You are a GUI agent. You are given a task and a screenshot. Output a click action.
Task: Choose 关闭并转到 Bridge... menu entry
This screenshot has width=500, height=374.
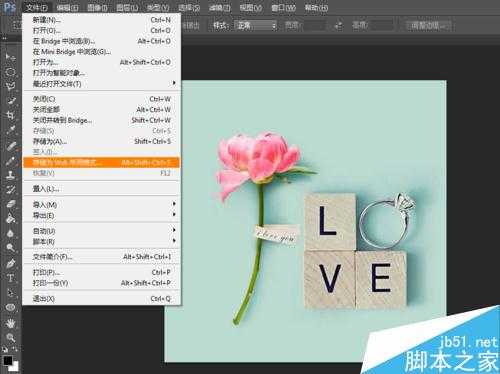[102, 120]
